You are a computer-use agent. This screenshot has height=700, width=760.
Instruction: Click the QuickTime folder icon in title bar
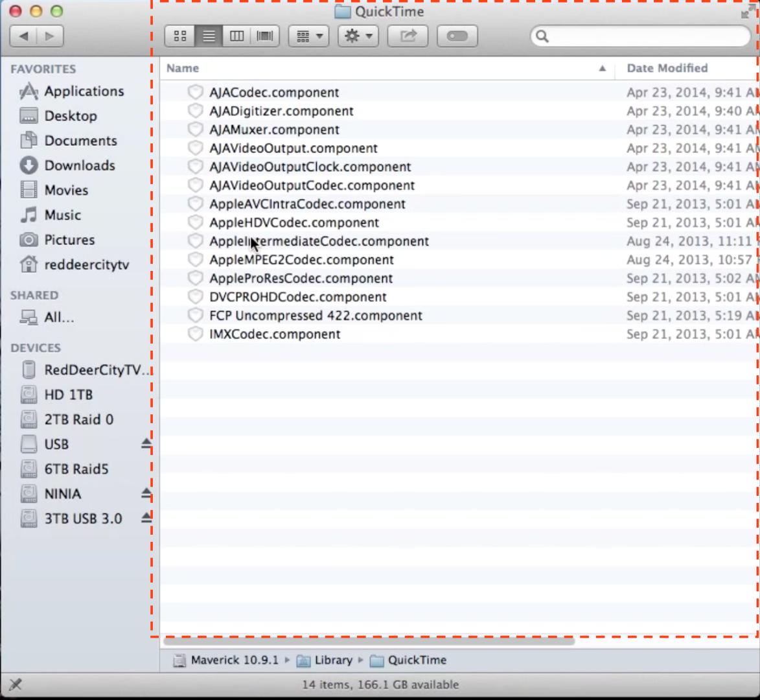click(343, 12)
